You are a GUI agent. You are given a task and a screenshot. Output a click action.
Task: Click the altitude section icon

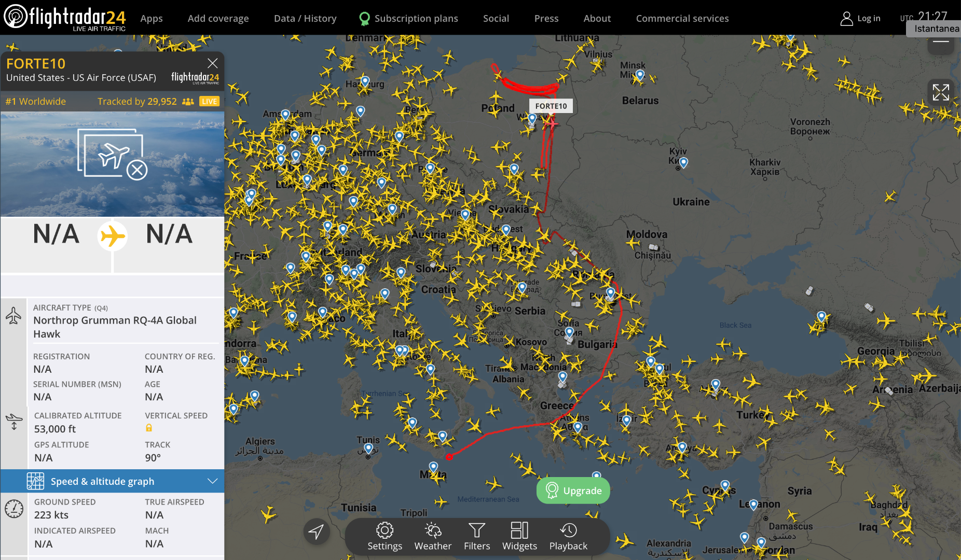point(14,421)
